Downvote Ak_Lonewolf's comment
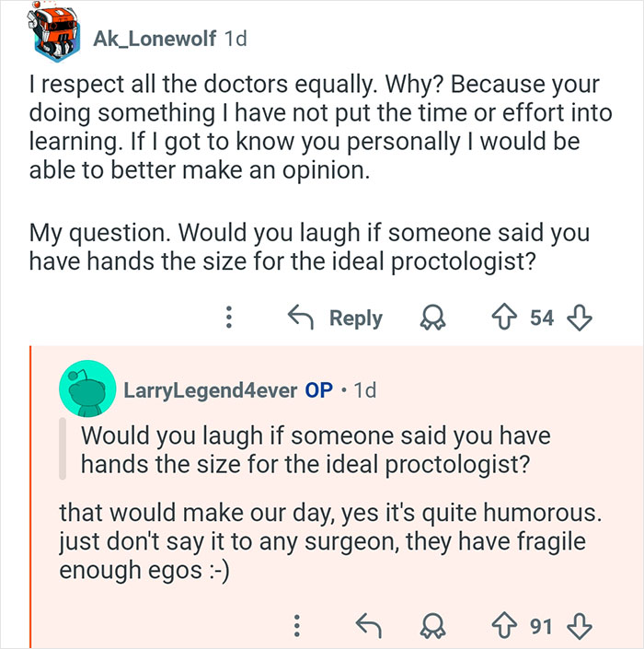This screenshot has width=644, height=649. (x=579, y=319)
